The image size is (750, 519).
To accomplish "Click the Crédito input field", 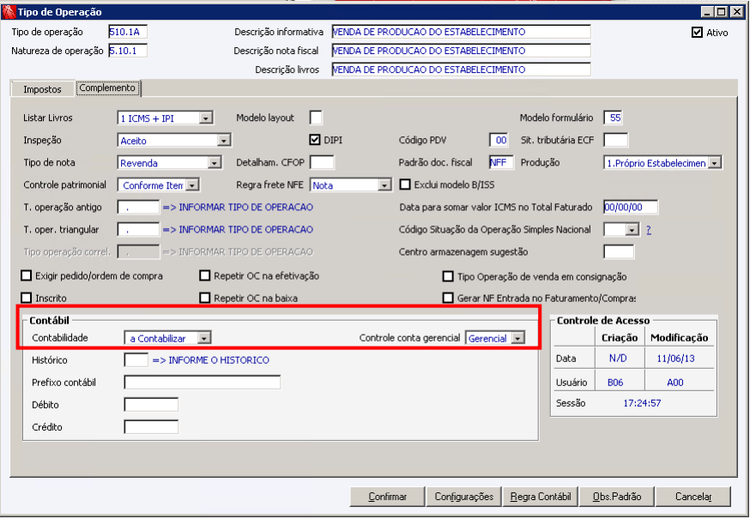I will [x=151, y=427].
